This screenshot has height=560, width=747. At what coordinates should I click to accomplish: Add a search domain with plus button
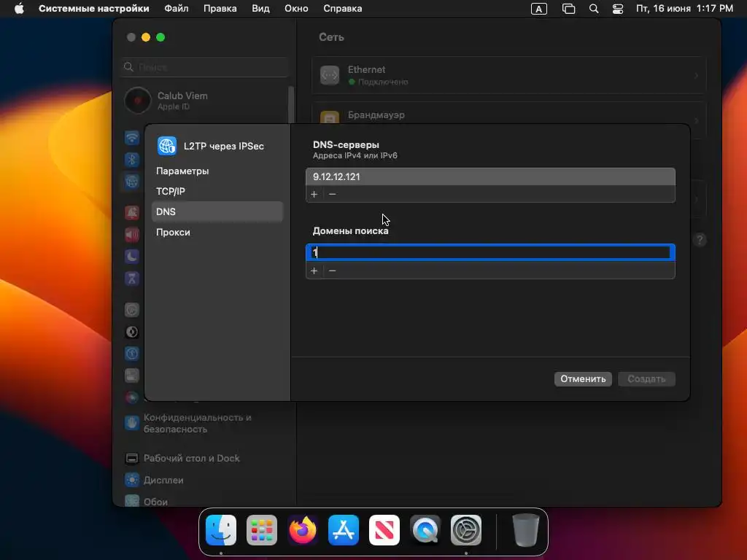tap(314, 271)
